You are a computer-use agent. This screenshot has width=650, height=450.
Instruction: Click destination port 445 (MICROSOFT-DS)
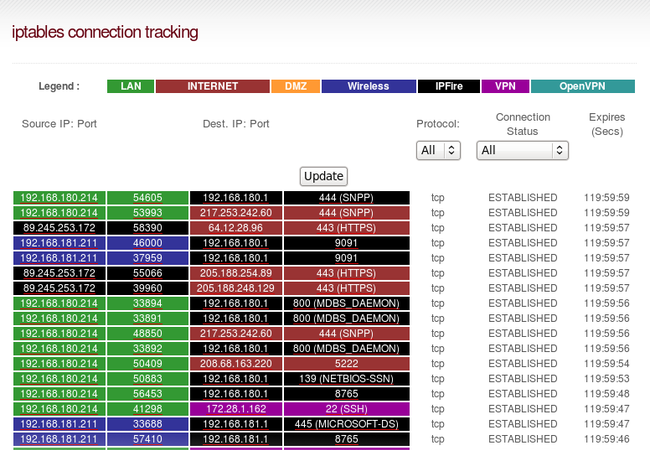click(x=347, y=424)
